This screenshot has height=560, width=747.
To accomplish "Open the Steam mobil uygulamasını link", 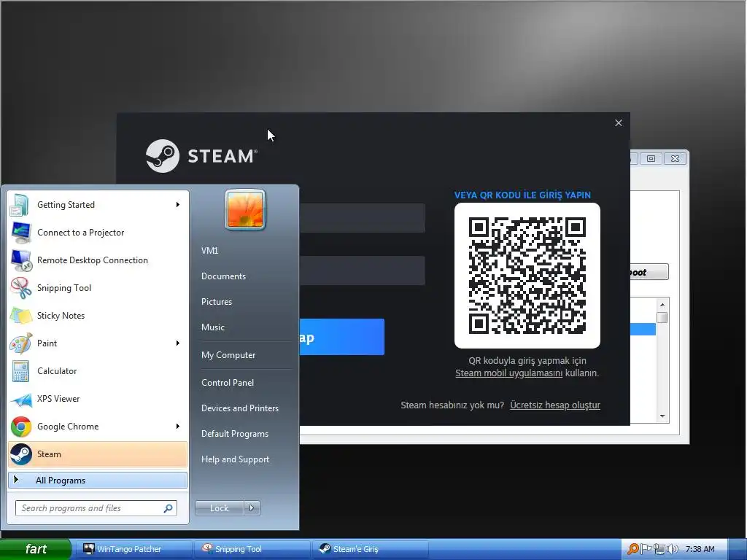I will (508, 373).
